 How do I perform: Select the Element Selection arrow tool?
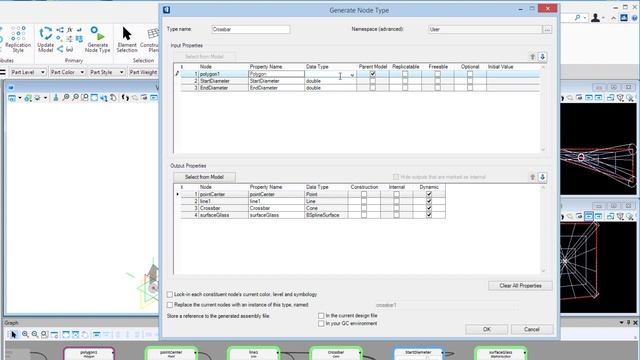pos(127,39)
